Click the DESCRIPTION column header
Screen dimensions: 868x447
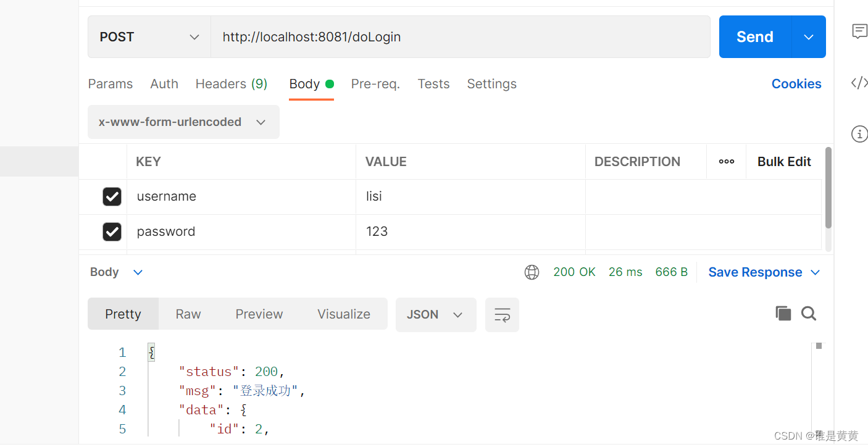637,162
